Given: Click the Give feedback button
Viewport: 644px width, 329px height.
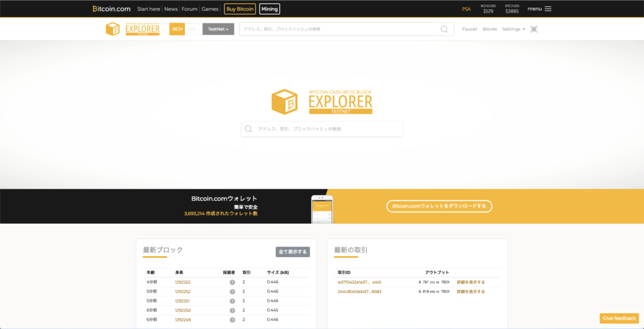Looking at the screenshot, I should pyautogui.click(x=619, y=318).
